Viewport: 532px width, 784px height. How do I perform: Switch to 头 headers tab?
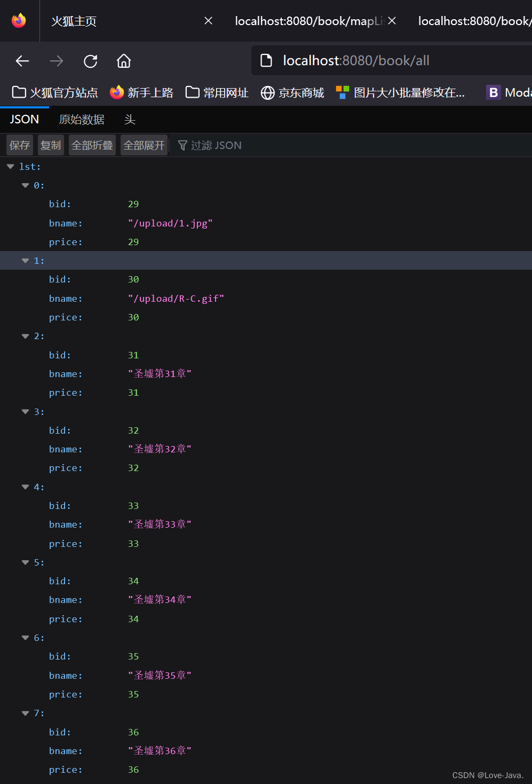(x=130, y=120)
